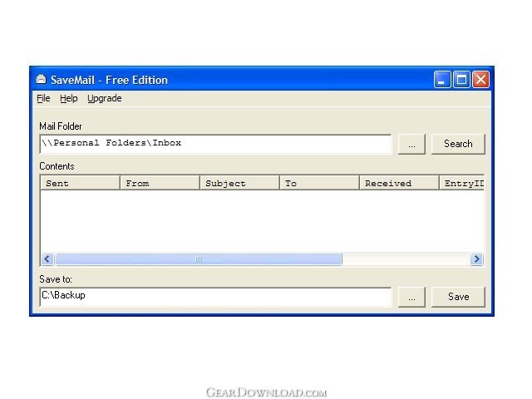
Task: Maximize the SaveMail window
Action: pos(461,80)
